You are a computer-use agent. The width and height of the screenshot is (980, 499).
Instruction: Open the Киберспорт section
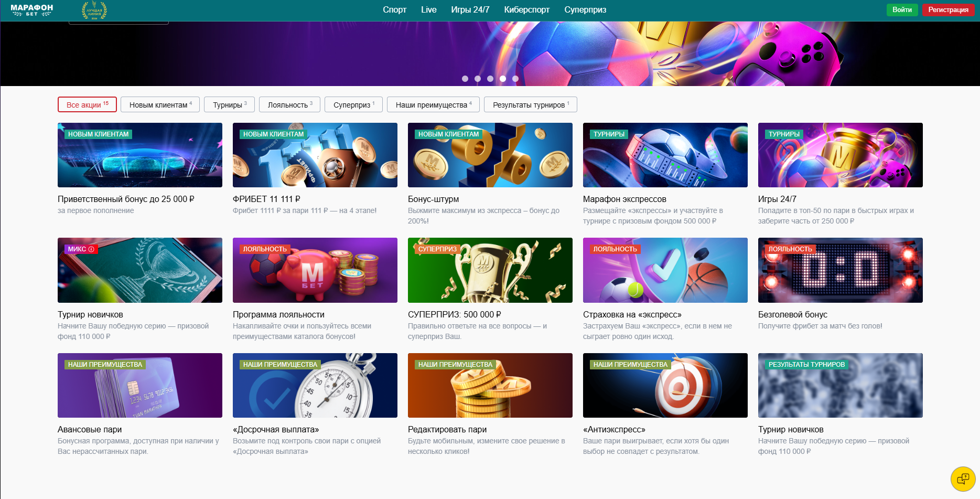(526, 10)
